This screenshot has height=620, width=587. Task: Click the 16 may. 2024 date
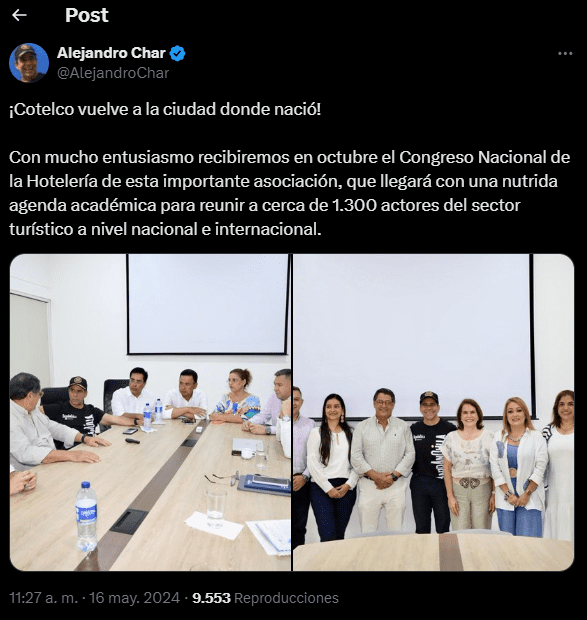134,598
